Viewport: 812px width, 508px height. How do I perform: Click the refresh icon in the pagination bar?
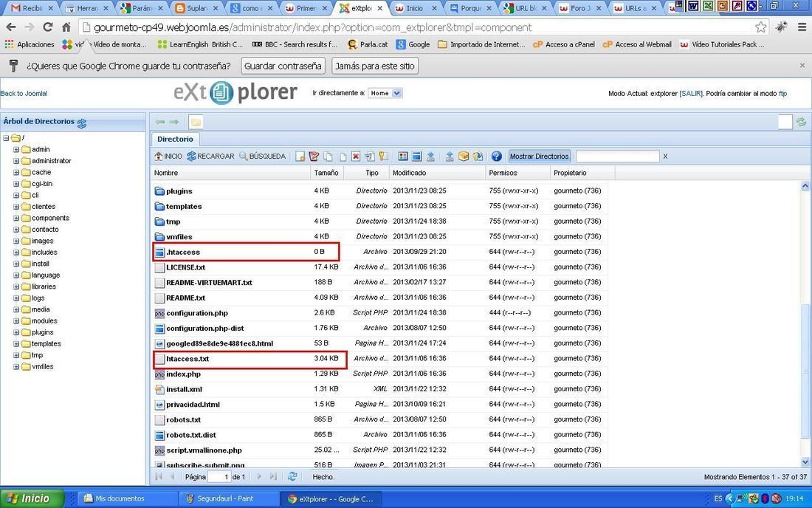point(292,476)
